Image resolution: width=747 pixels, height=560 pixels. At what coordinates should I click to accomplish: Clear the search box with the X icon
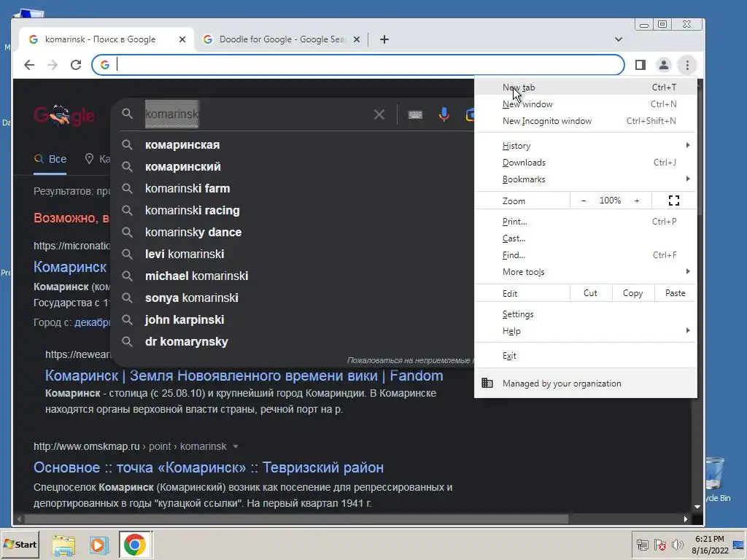tap(379, 114)
